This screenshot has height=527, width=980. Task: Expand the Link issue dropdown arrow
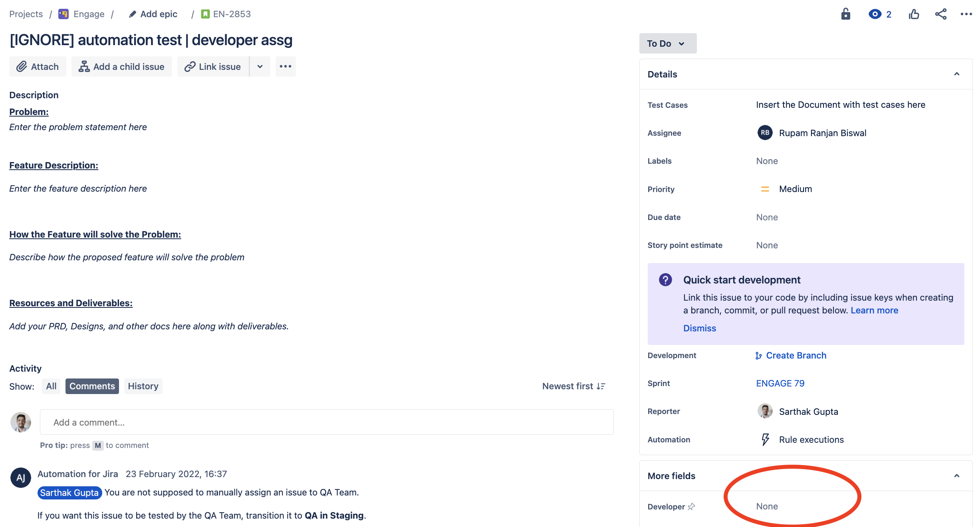[260, 66]
